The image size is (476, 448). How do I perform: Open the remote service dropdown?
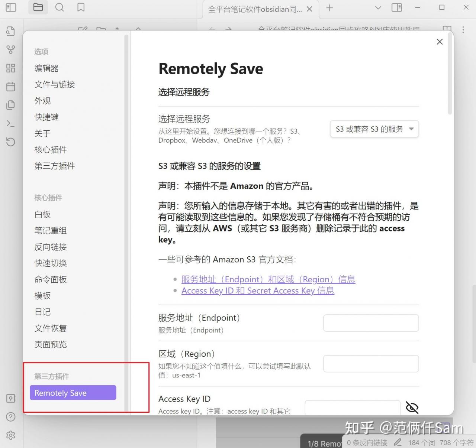pyautogui.click(x=374, y=129)
